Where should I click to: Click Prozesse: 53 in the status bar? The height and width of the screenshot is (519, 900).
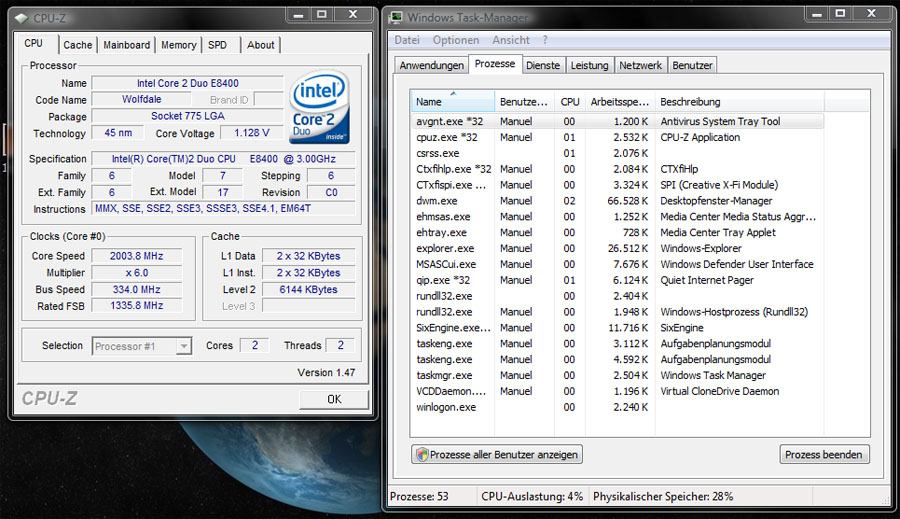pyautogui.click(x=419, y=497)
